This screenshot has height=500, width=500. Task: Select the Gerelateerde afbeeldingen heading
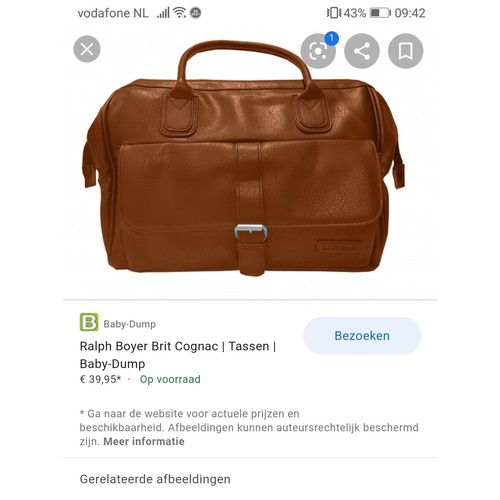click(155, 479)
